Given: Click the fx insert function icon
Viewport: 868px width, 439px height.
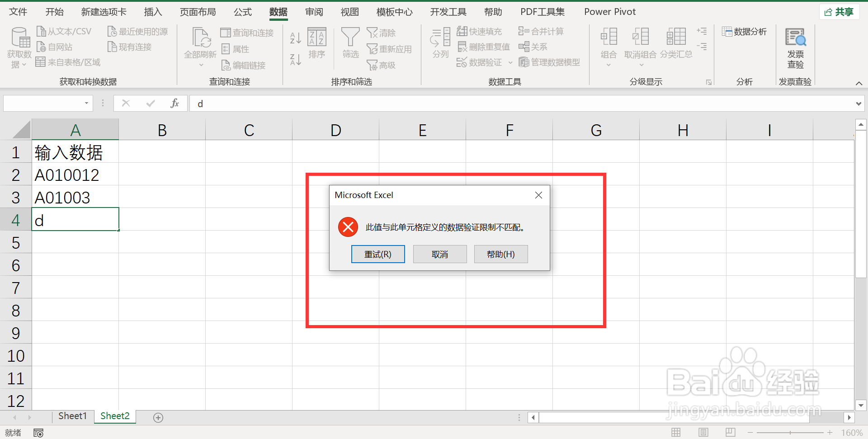Looking at the screenshot, I should tap(175, 104).
